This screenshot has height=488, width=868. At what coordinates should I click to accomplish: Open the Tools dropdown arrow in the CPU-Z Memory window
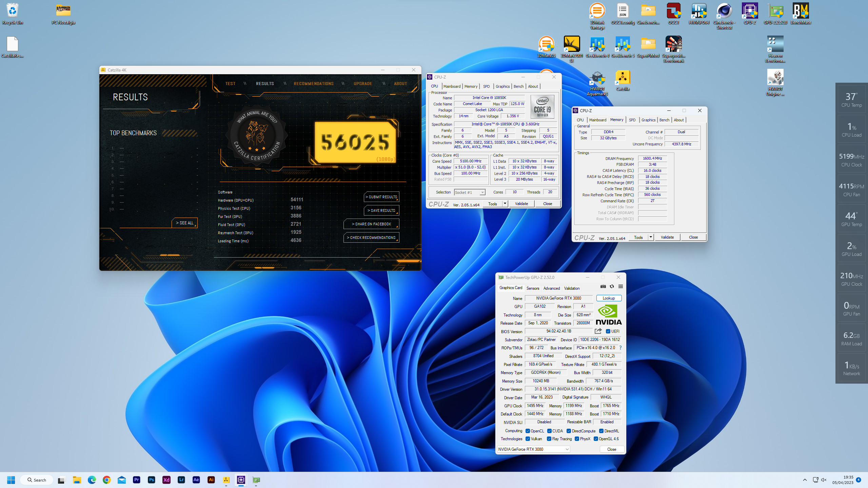coord(651,237)
